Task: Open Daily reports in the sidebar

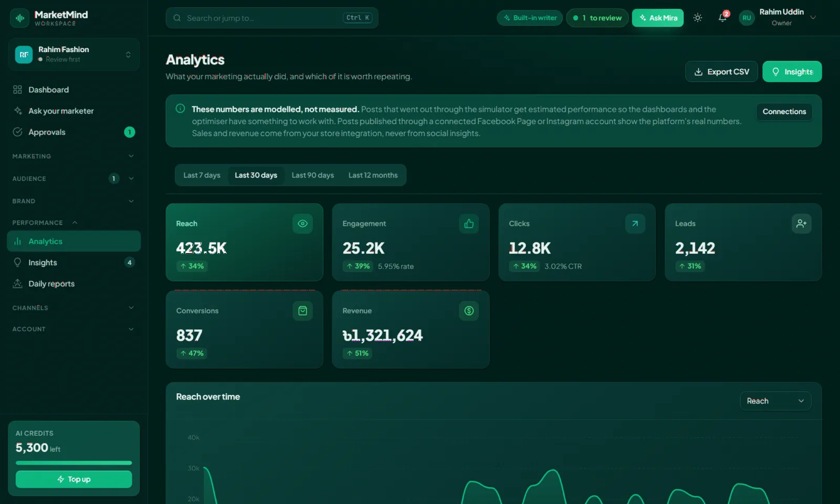Action: click(x=74, y=283)
